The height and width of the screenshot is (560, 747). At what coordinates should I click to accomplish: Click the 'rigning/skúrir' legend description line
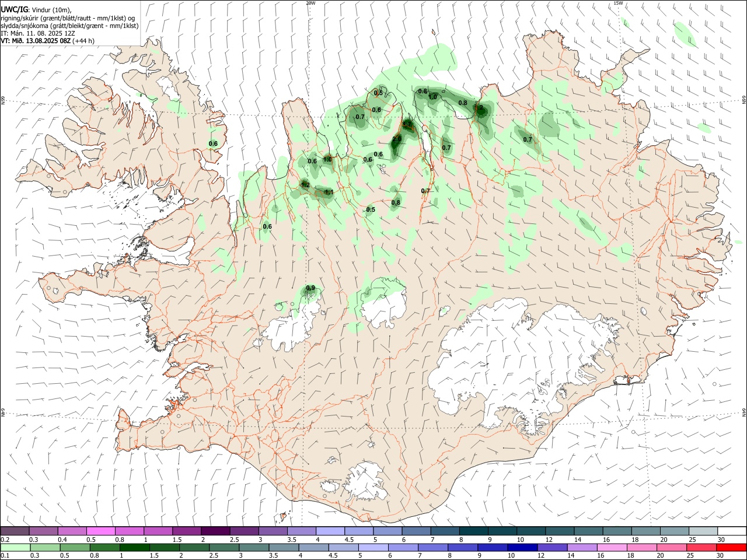click(x=68, y=18)
